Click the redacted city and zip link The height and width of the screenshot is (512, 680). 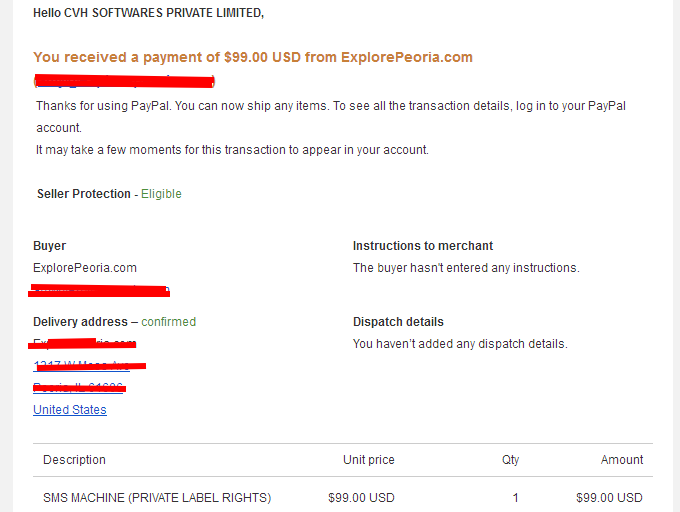tap(78, 387)
